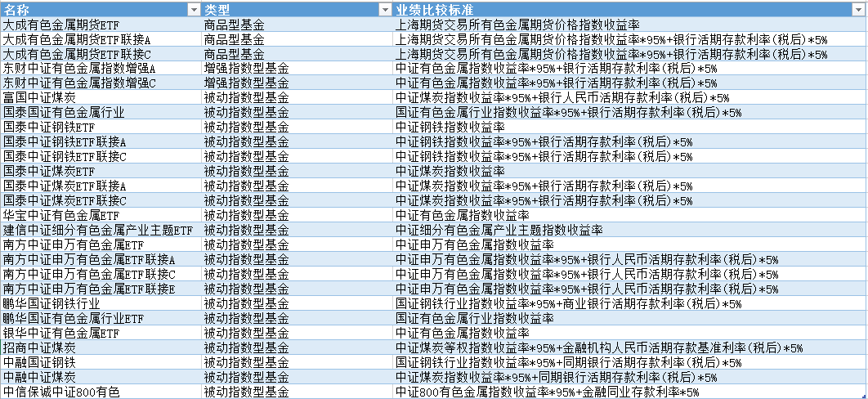Click the 中证煤炭指数收益率*95%+银行人民币活期存款利率 cell for 富国中证煤炭
This screenshot has width=868, height=399.
pyautogui.click(x=630, y=98)
